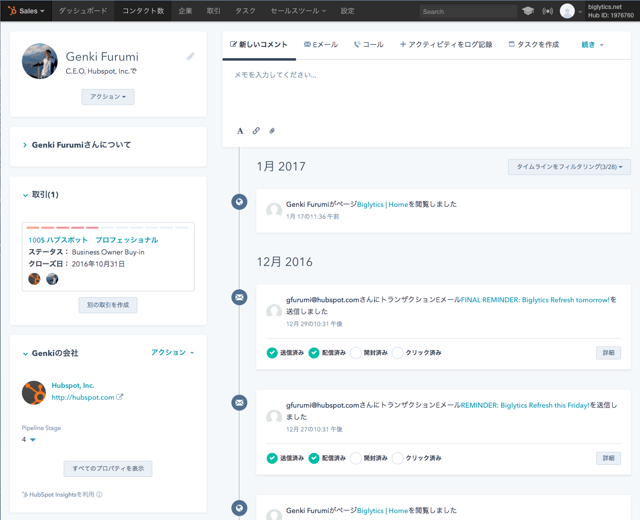Viewport: 640px width, 520px height.
Task: Open the ダッシュボード menu item
Action: tap(83, 11)
